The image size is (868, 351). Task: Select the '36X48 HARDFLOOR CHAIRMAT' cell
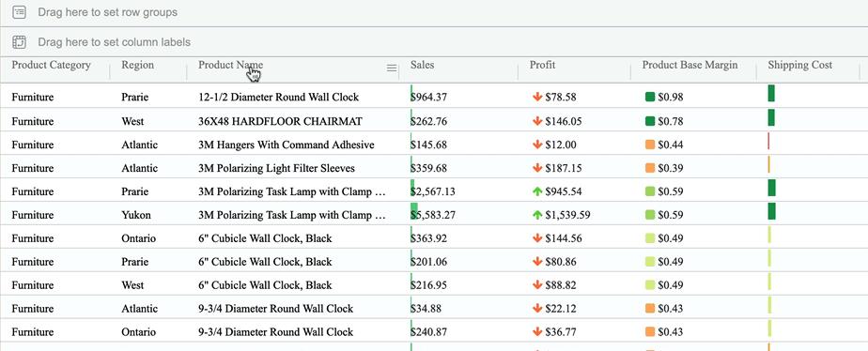coord(280,121)
